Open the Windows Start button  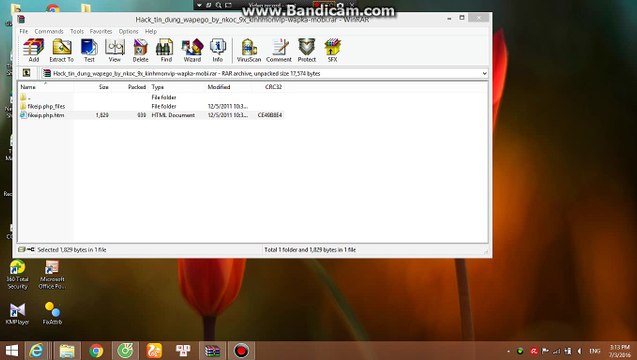[x=12, y=351]
